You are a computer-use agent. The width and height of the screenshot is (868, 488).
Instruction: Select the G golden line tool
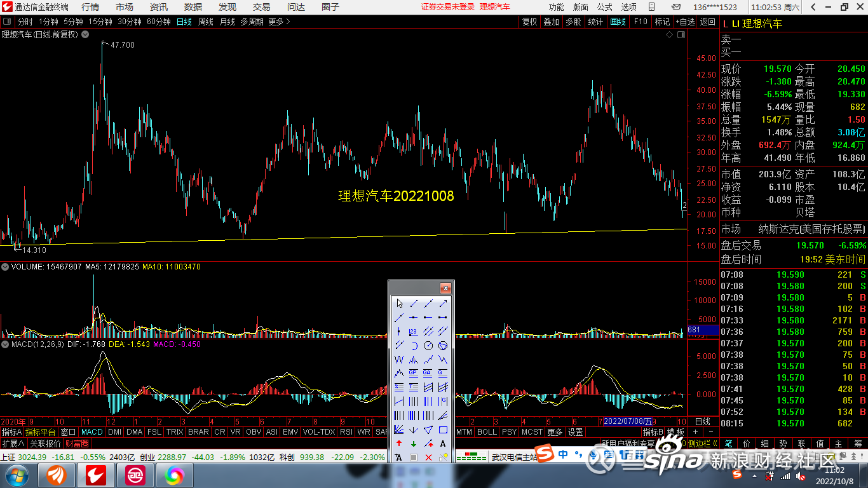pyautogui.click(x=443, y=373)
